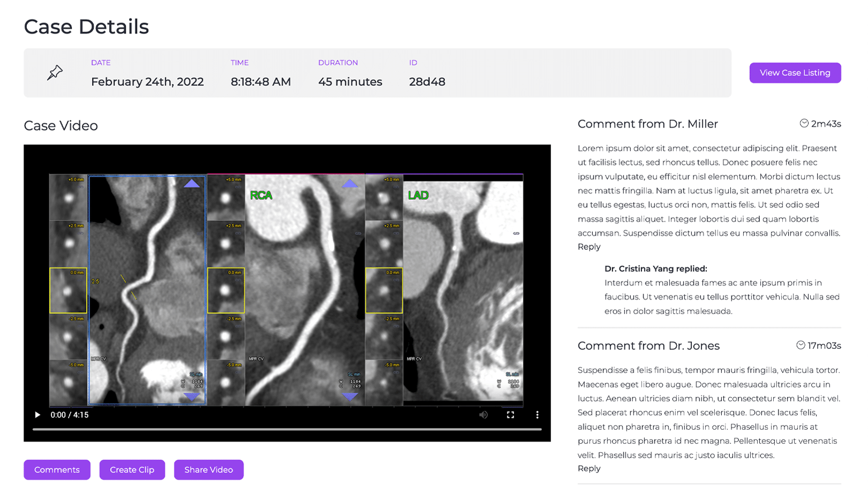
Task: Mute the video with the speaker icon
Action: point(484,414)
